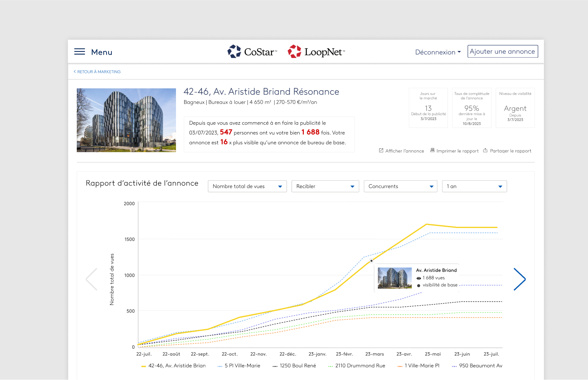The height and width of the screenshot is (380, 588).
Task: Click the Menu label in header
Action: (x=102, y=52)
